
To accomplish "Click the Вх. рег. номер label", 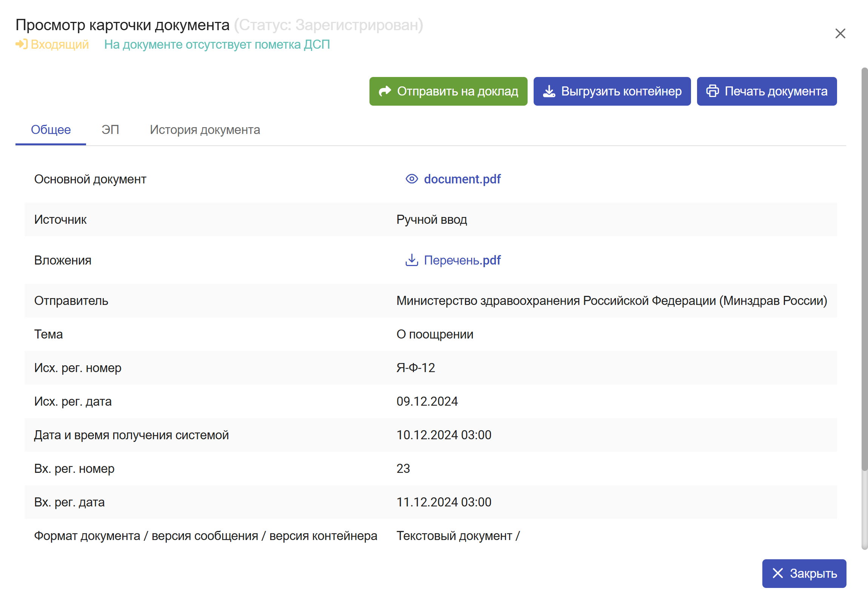I will coord(74,469).
